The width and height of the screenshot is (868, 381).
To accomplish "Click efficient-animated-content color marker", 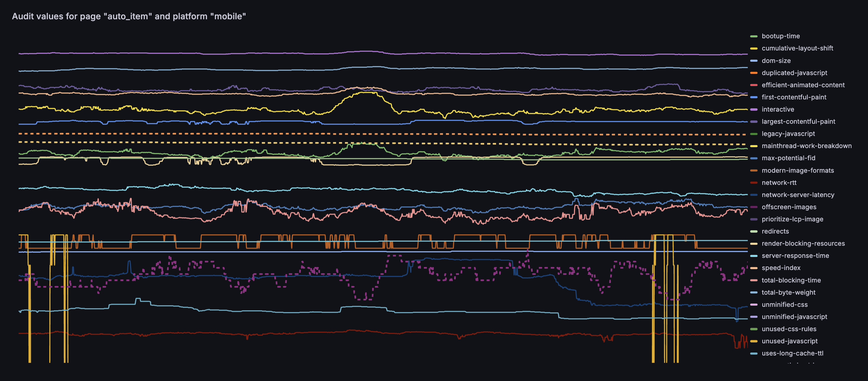I will pos(754,85).
